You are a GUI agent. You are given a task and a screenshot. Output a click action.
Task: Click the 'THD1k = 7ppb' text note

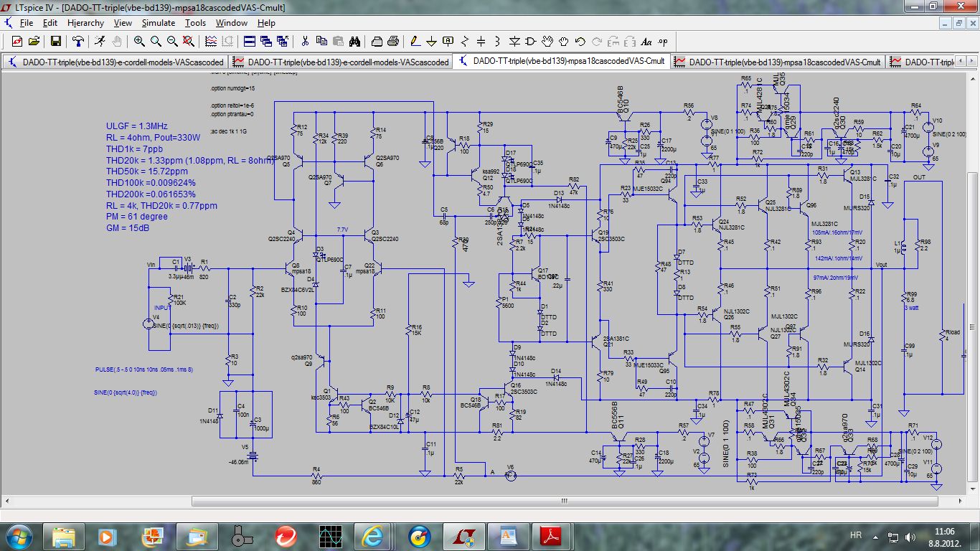point(133,149)
